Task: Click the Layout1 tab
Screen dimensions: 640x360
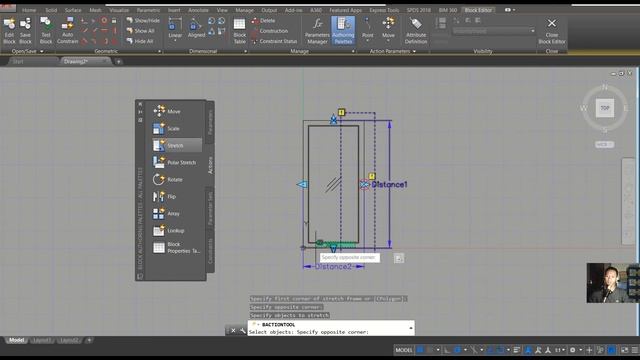Action: click(x=42, y=340)
